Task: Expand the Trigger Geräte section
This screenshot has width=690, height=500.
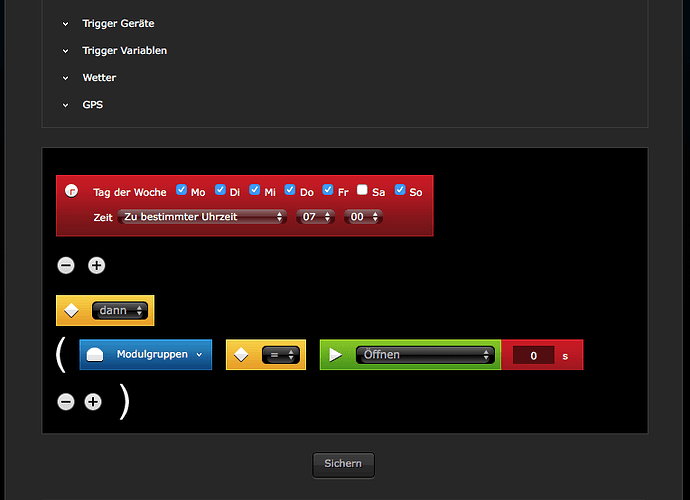Action: (118, 23)
